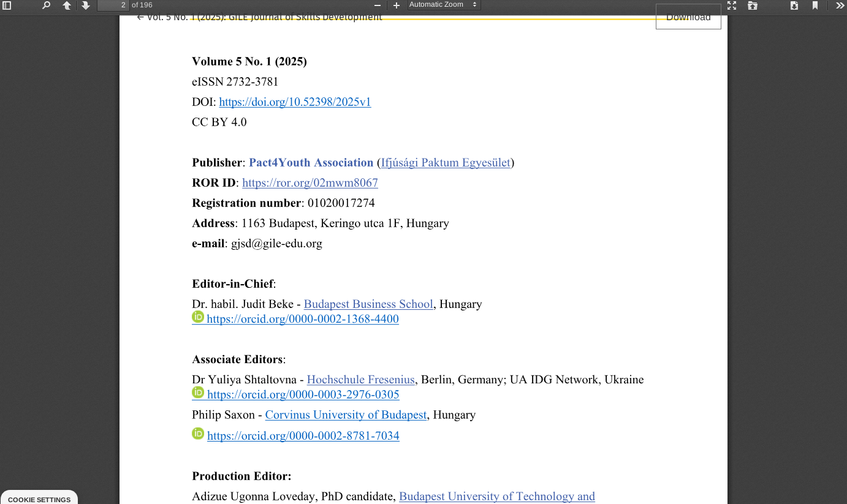Image resolution: width=847 pixels, height=504 pixels.
Task: Go to the next page
Action: pos(86,6)
